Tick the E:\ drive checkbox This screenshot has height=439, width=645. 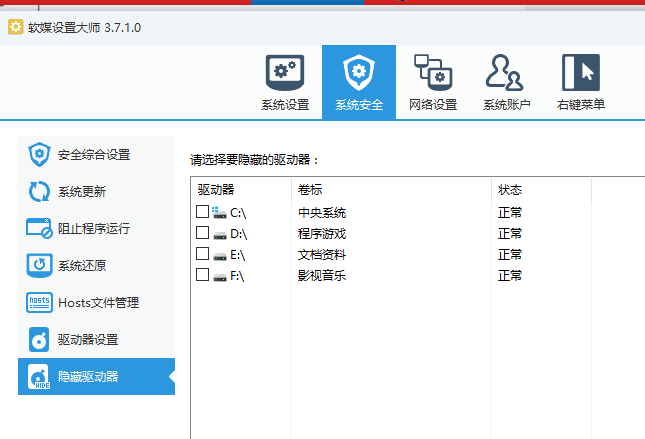click(203, 254)
